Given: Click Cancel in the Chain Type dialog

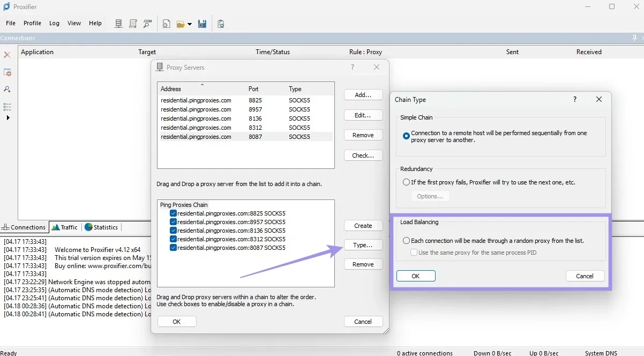Looking at the screenshot, I should point(585,276).
